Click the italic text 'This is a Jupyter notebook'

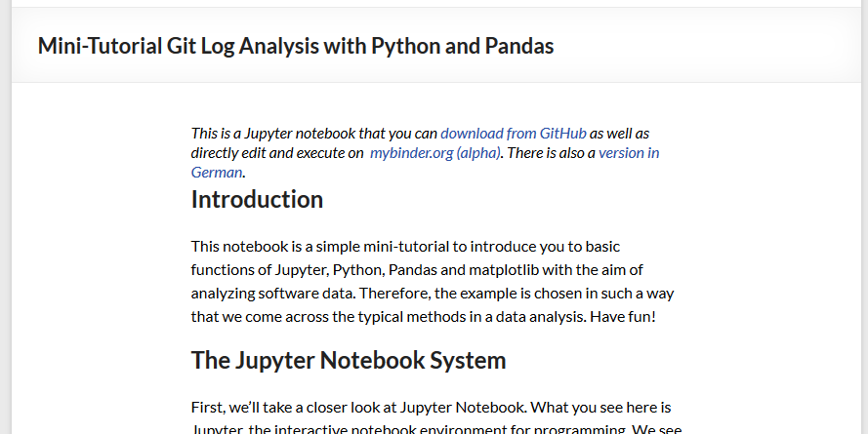273,134
